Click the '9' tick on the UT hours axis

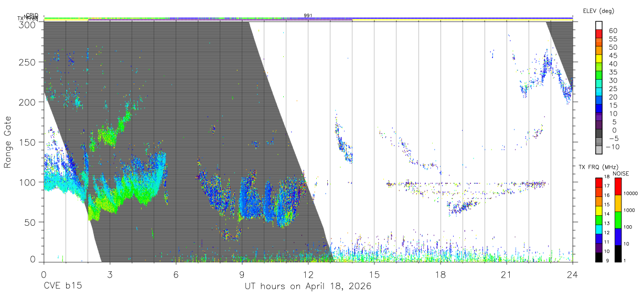coord(242,274)
